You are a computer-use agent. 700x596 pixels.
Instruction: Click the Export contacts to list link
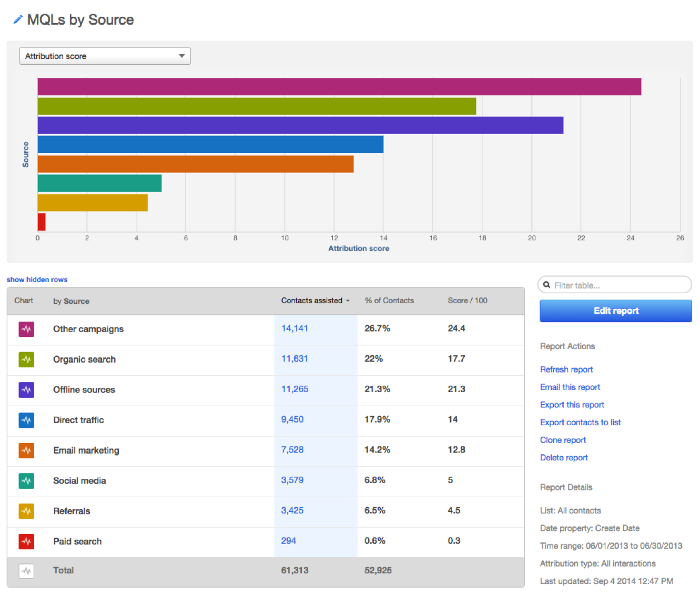(580, 423)
